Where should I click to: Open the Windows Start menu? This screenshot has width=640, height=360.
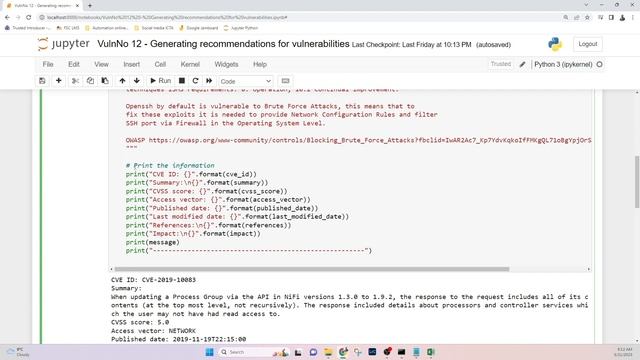[209, 352]
